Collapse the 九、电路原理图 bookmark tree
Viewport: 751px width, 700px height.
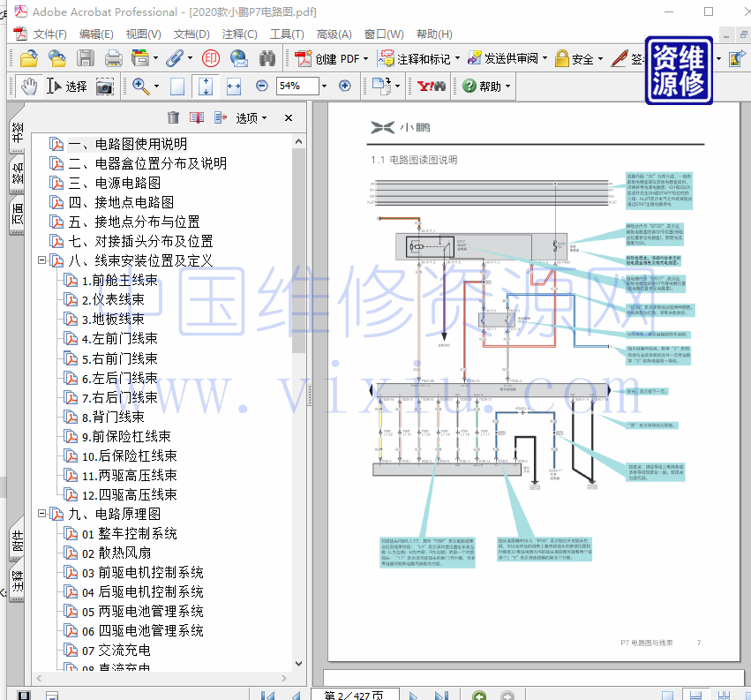[41, 514]
